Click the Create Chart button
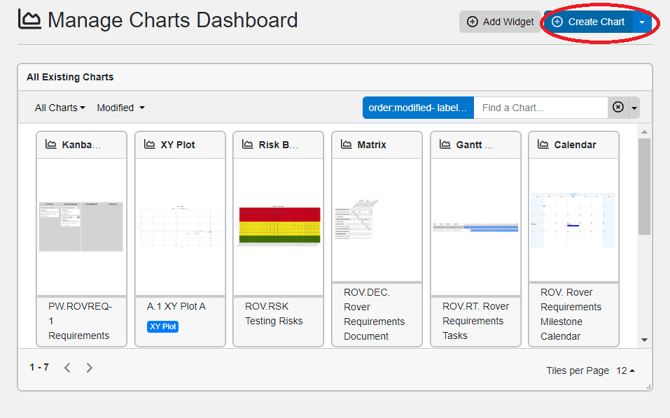The image size is (670, 418). click(x=588, y=22)
